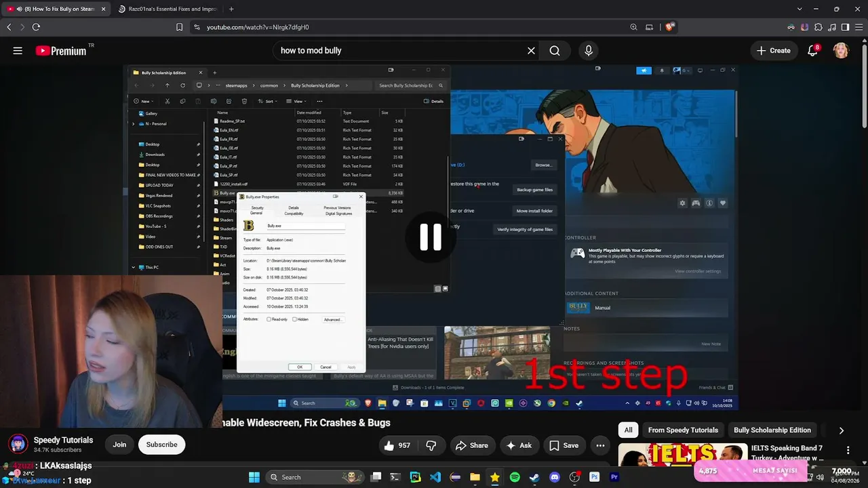Open Steam from the taskbar
868x488 pixels.
[x=534, y=477]
